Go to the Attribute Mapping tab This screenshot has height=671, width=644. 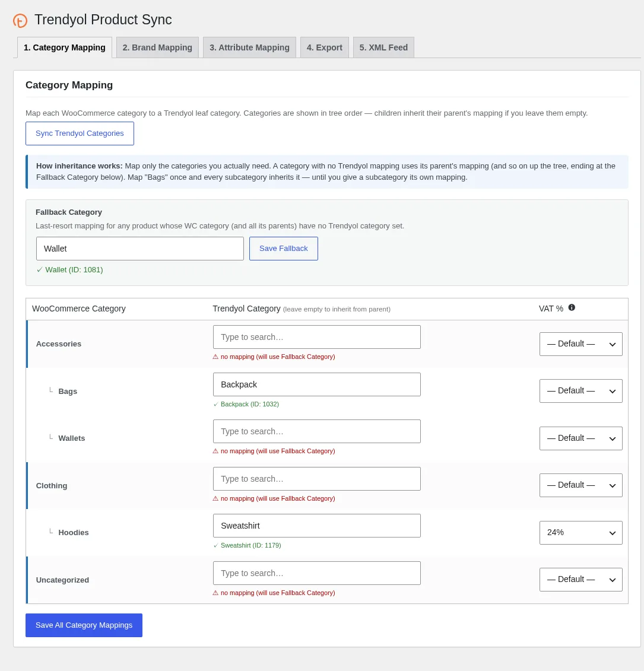pos(249,47)
